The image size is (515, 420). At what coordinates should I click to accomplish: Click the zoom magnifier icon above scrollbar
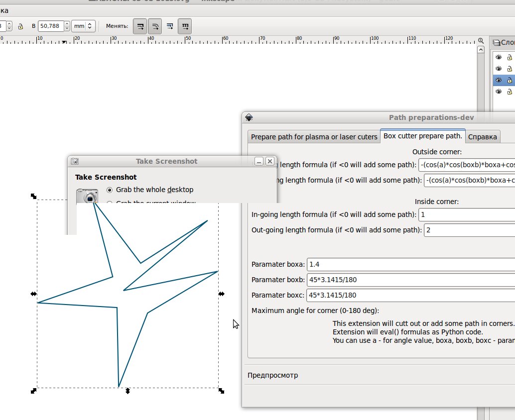tap(481, 41)
